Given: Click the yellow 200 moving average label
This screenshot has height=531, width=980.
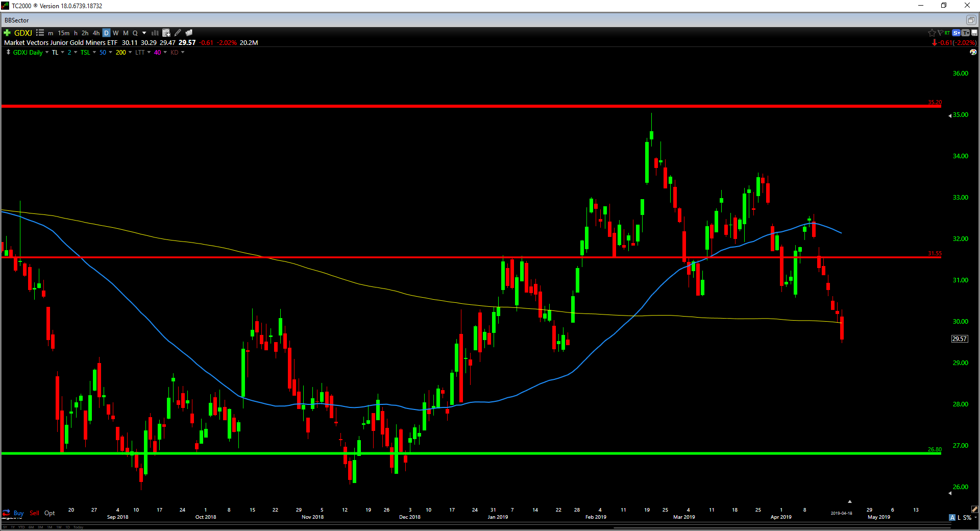Looking at the screenshot, I should pyautogui.click(x=120, y=52).
